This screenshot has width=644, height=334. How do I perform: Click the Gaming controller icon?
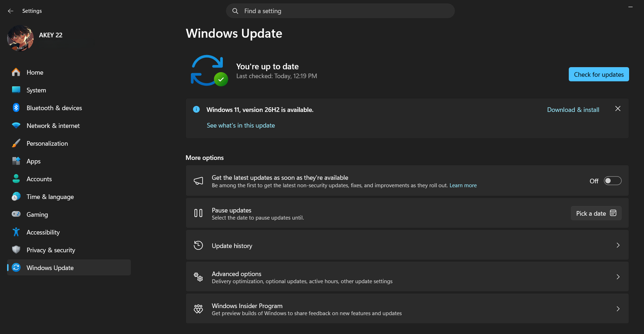tap(16, 214)
